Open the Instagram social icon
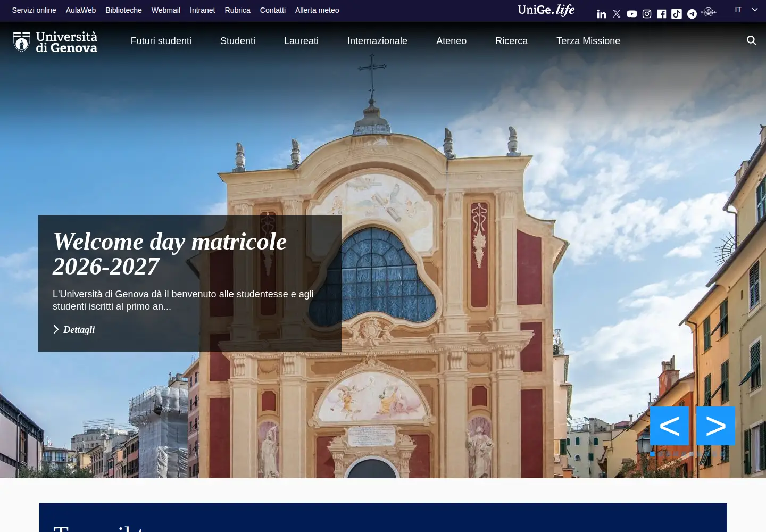The image size is (766, 532). (647, 14)
